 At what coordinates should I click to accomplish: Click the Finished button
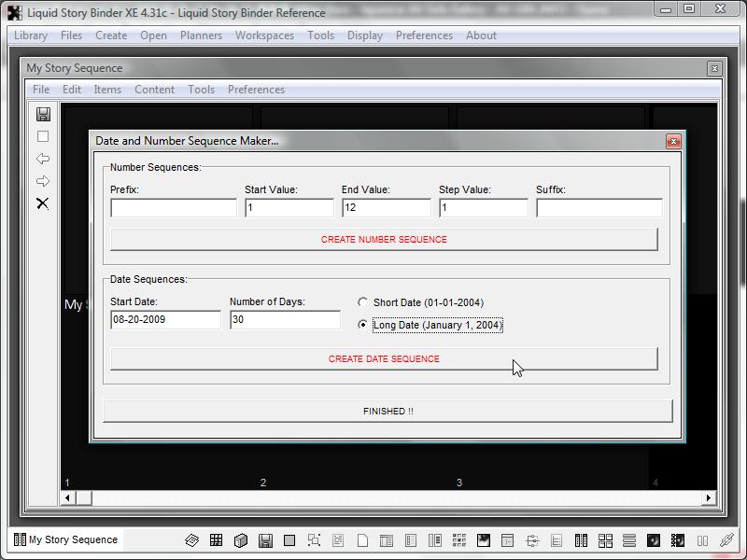click(388, 411)
